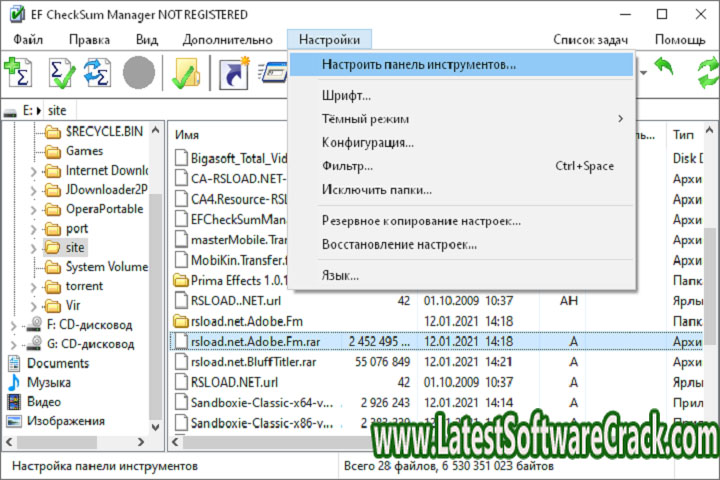Open the Список задач menu
720x480 pixels.
point(591,40)
